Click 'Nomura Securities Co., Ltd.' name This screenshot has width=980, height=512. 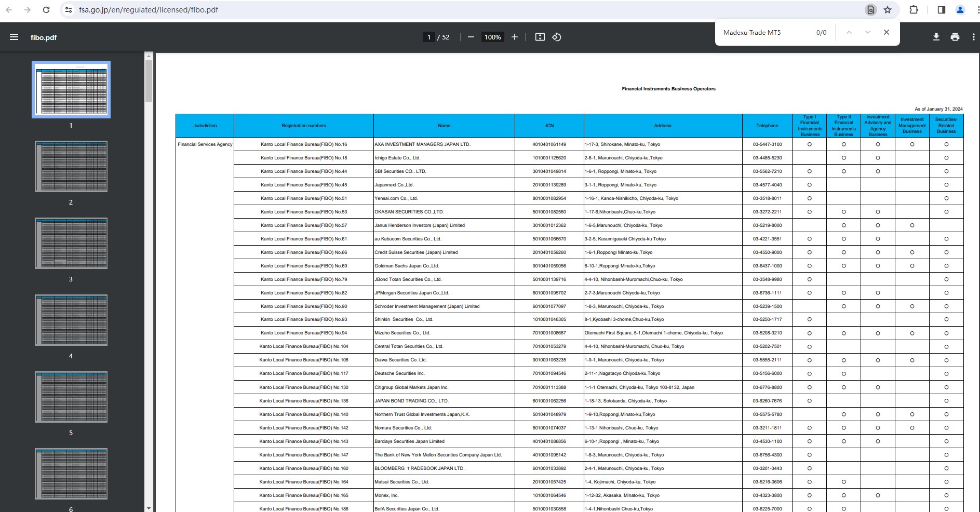click(403, 428)
